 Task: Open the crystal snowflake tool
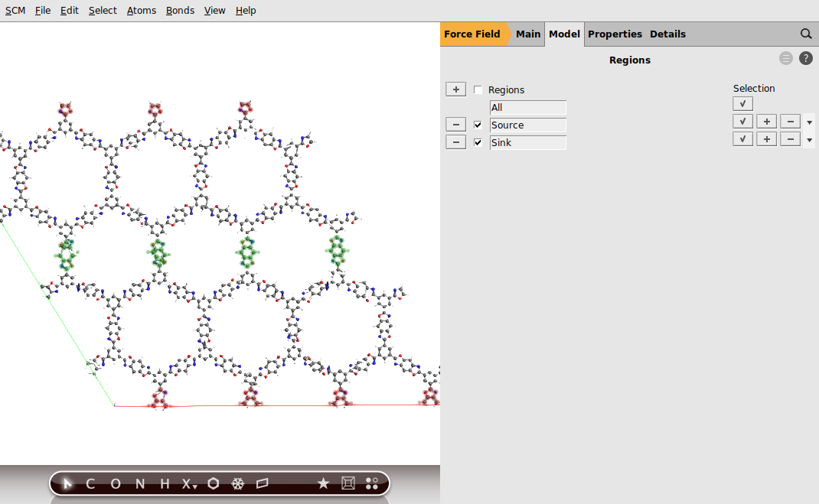237,483
